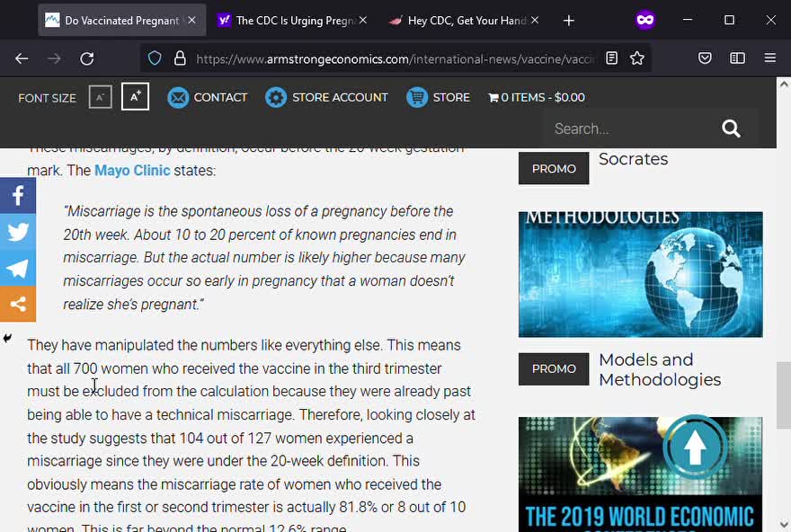Switch to The CDC Is Urging tab

[x=295, y=21]
